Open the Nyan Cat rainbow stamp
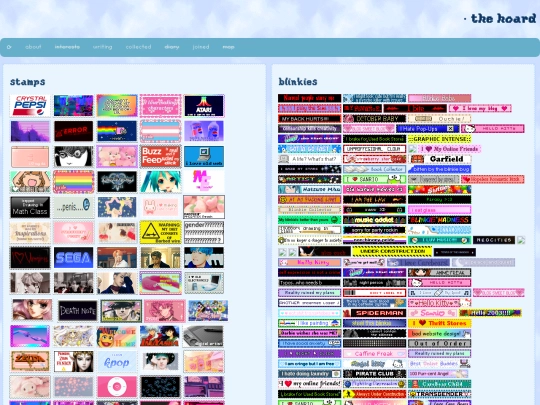 (x=117, y=131)
